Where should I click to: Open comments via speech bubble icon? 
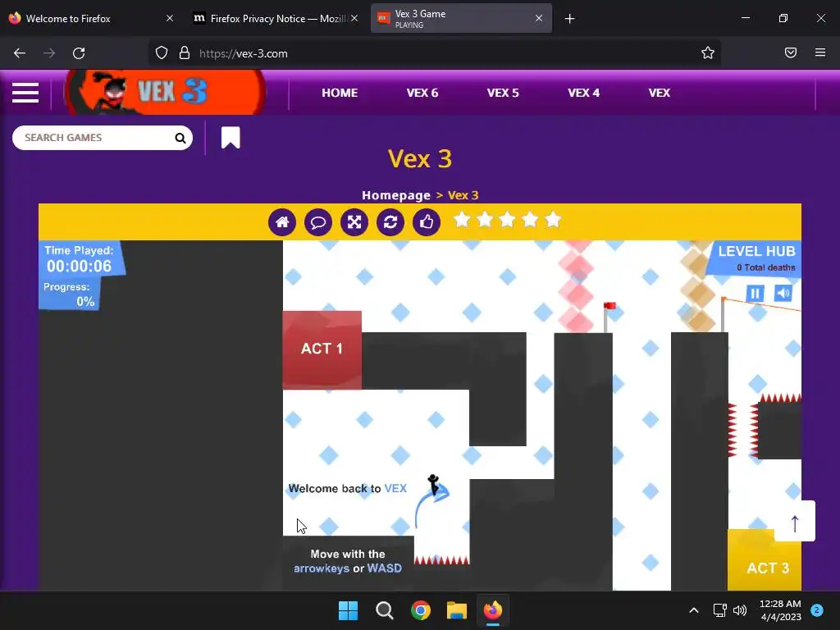pos(318,221)
